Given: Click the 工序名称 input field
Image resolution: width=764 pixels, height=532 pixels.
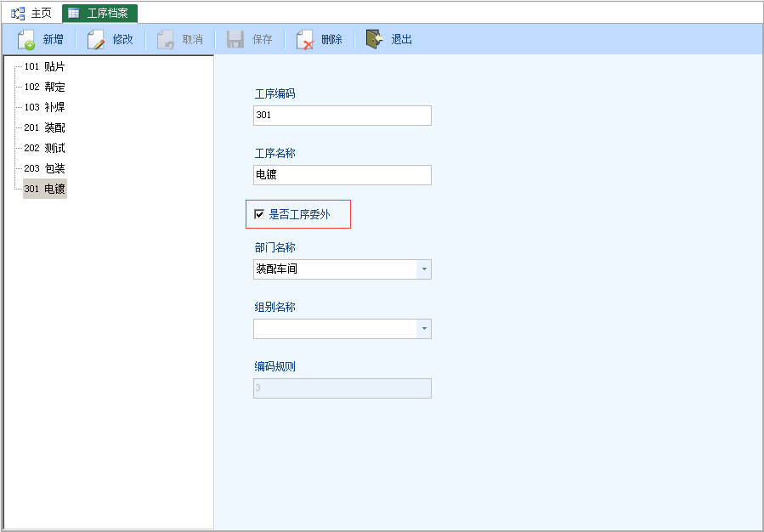Looking at the screenshot, I should click(x=342, y=175).
